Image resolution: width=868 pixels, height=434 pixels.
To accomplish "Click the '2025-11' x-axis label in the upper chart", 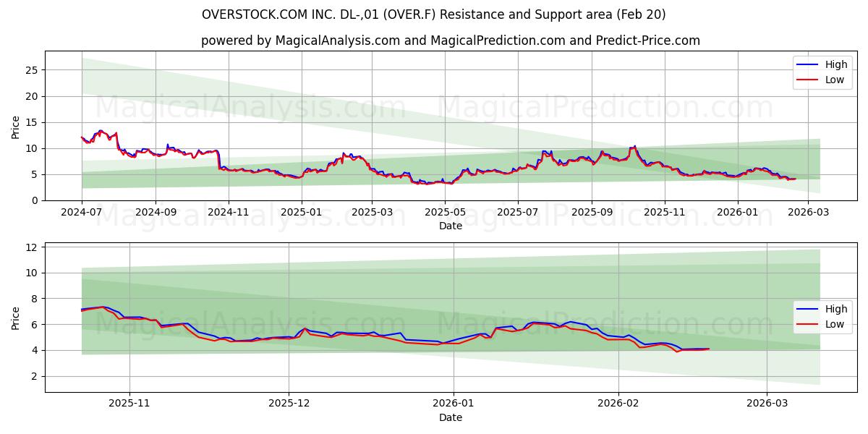I will [x=665, y=213].
